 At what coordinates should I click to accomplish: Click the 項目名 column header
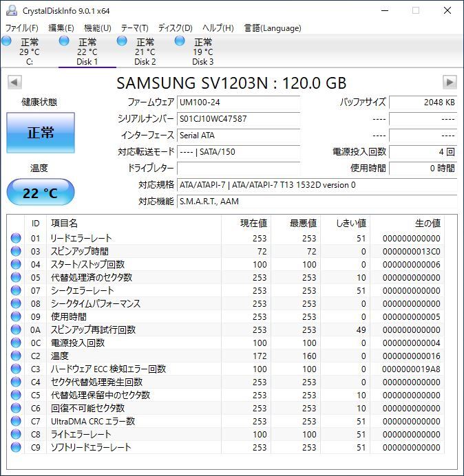click(134, 223)
